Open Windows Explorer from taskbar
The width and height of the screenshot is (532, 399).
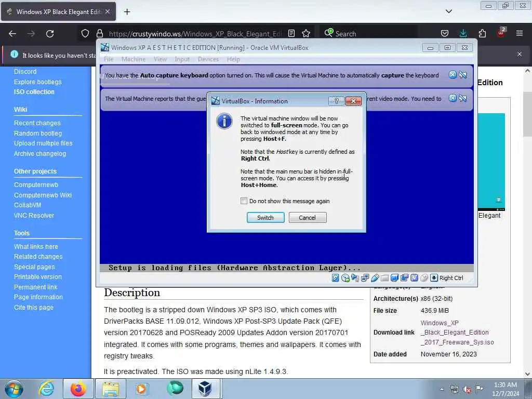tap(111, 389)
